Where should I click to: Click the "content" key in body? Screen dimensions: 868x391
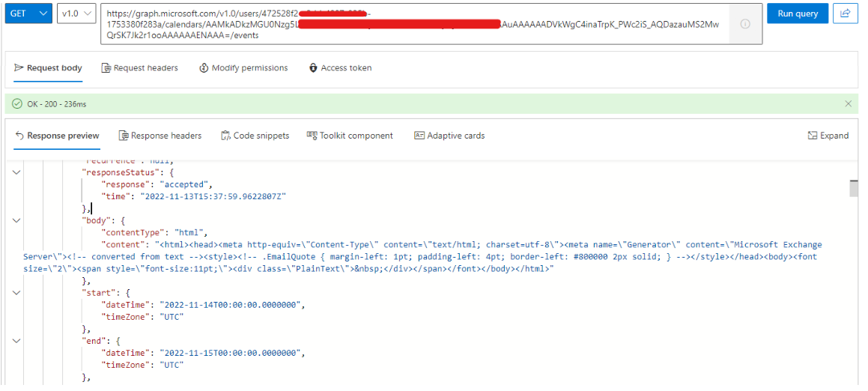[124, 245]
